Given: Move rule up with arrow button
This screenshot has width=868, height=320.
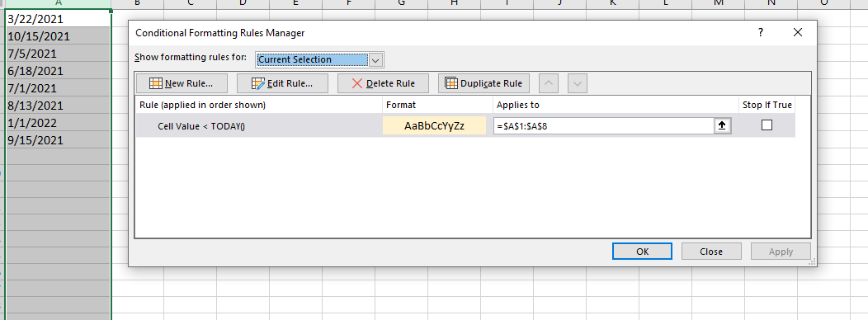Looking at the screenshot, I should tap(549, 83).
